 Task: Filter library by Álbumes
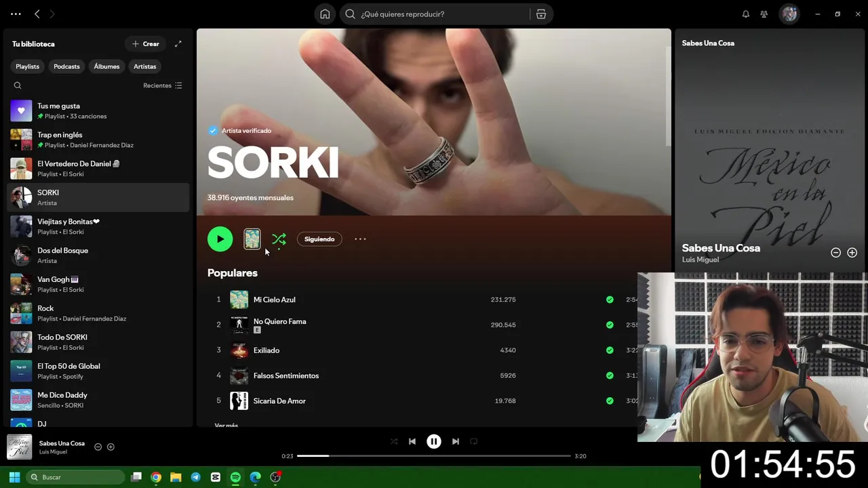click(106, 66)
